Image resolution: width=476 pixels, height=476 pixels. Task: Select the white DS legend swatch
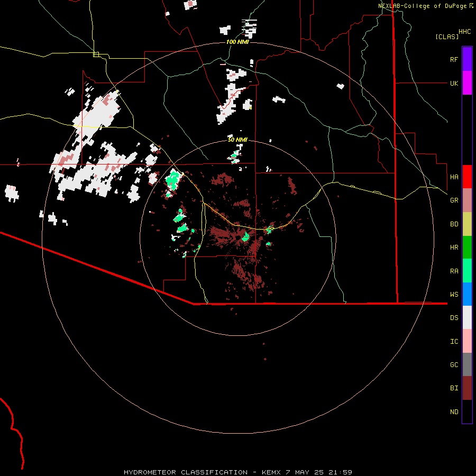(x=467, y=317)
